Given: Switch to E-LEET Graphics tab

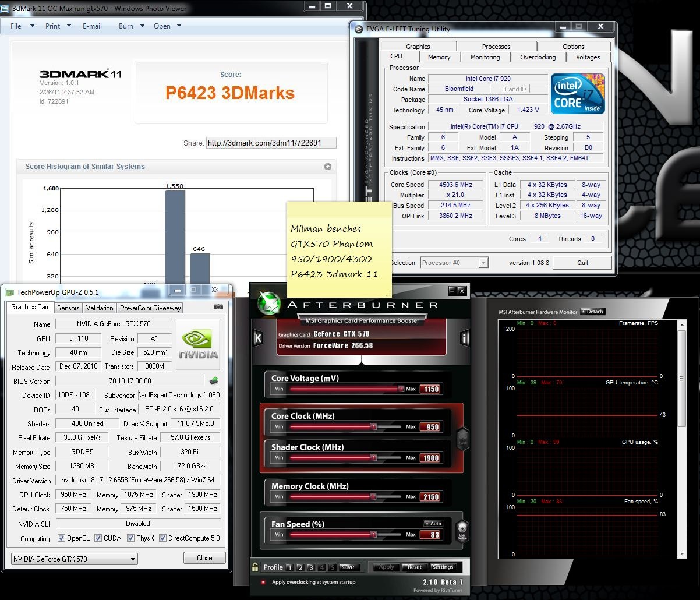Looking at the screenshot, I should pyautogui.click(x=418, y=47).
